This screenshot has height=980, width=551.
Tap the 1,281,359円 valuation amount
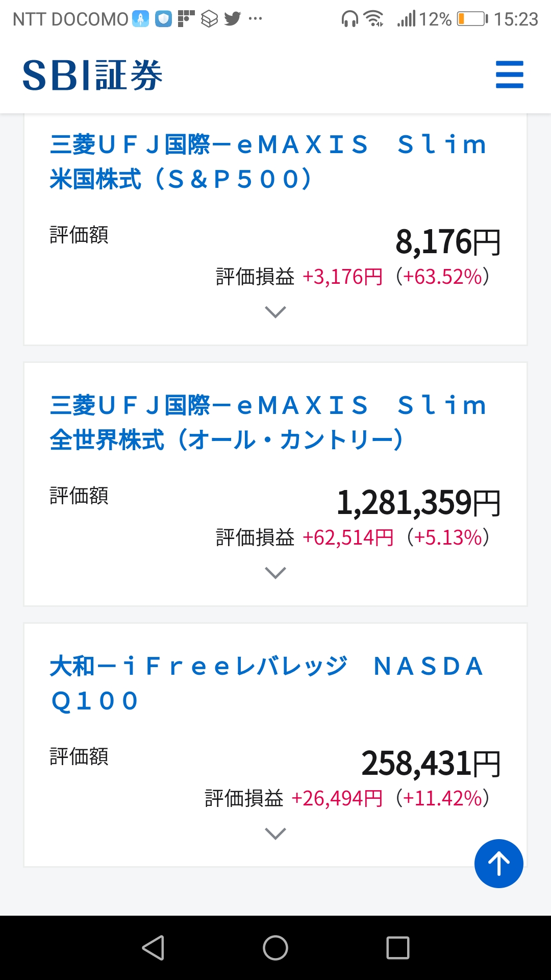(418, 502)
